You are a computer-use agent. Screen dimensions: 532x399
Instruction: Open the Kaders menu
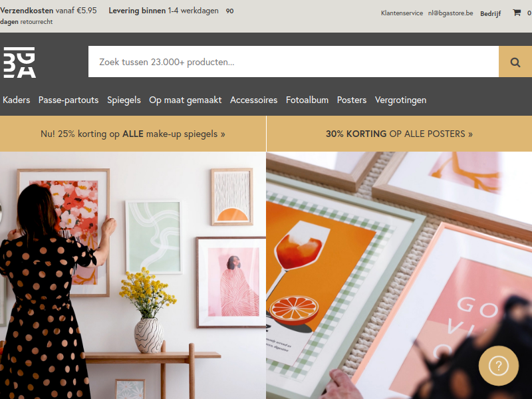(x=16, y=100)
